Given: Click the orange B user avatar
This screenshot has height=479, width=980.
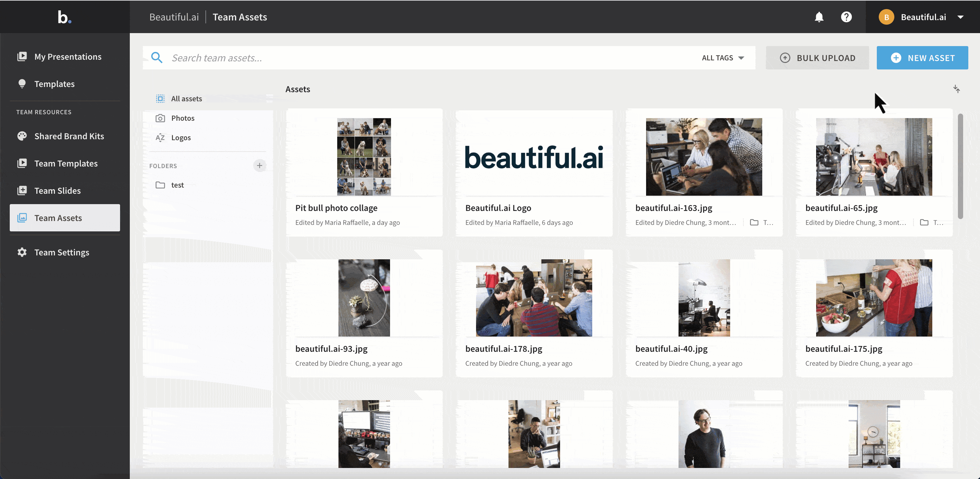Looking at the screenshot, I should pyautogui.click(x=886, y=17).
